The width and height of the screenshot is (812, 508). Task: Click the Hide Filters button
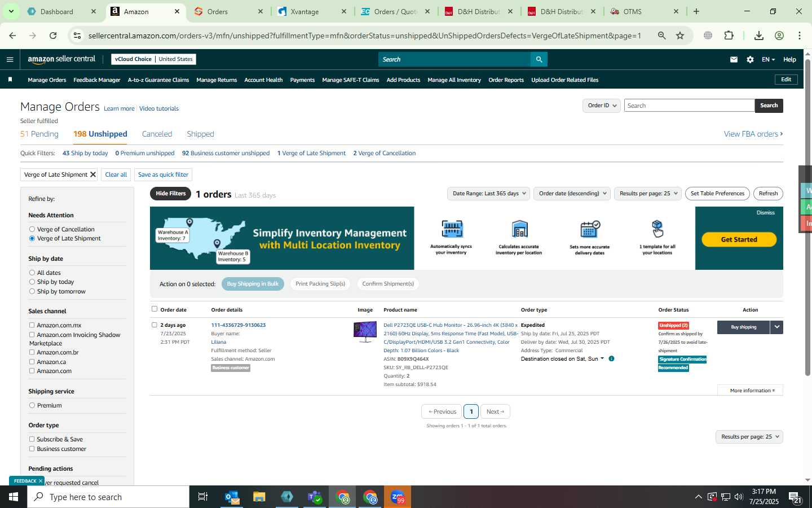170,194
